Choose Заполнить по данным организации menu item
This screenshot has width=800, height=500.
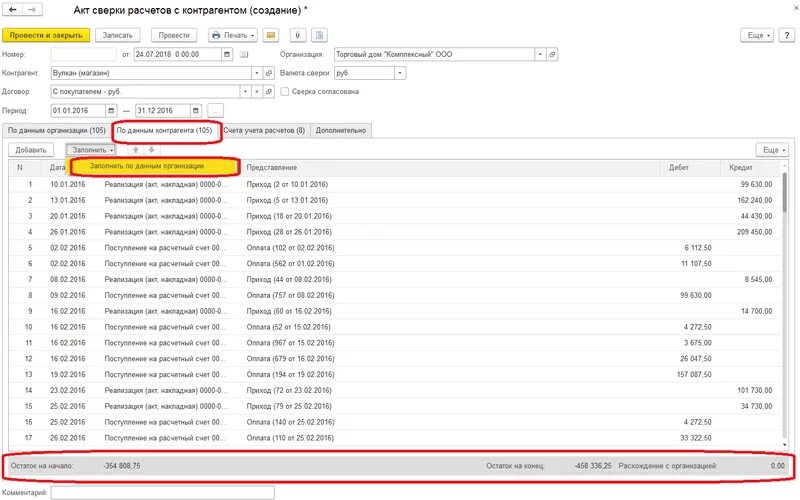pos(155,166)
